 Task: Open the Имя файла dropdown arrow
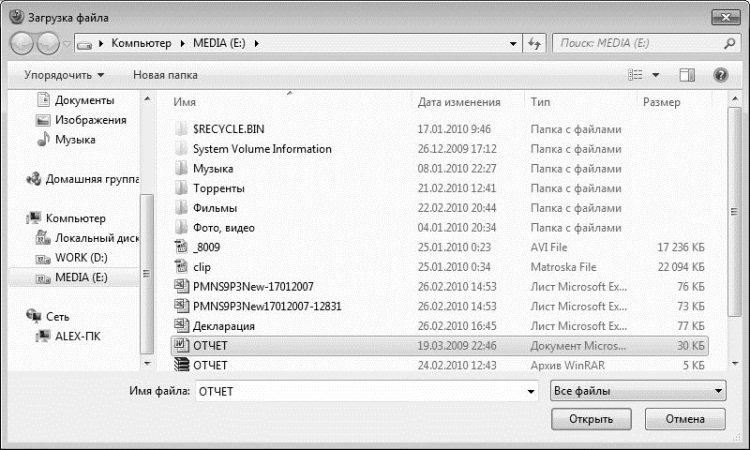tap(531, 392)
